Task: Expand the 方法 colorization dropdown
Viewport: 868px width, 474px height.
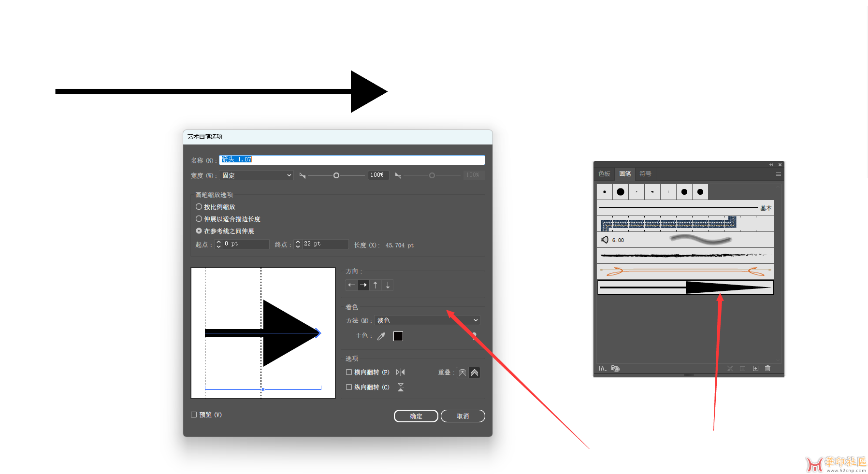Action: [x=427, y=320]
